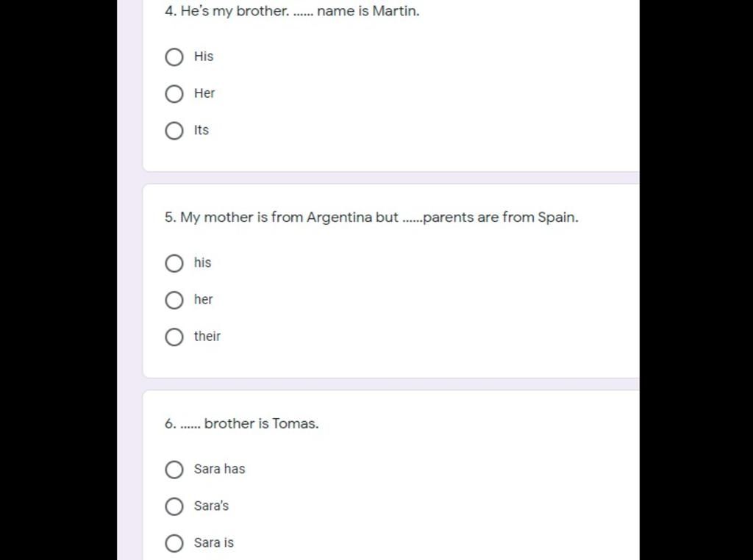Click the 'Sara is' label text
Image resolution: width=753 pixels, height=560 pixels.
click(214, 542)
